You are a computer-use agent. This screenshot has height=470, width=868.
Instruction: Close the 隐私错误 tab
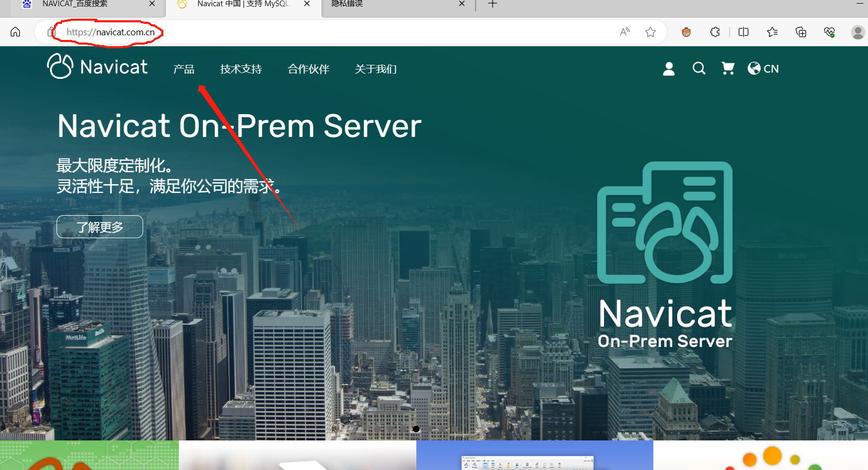pos(462,4)
